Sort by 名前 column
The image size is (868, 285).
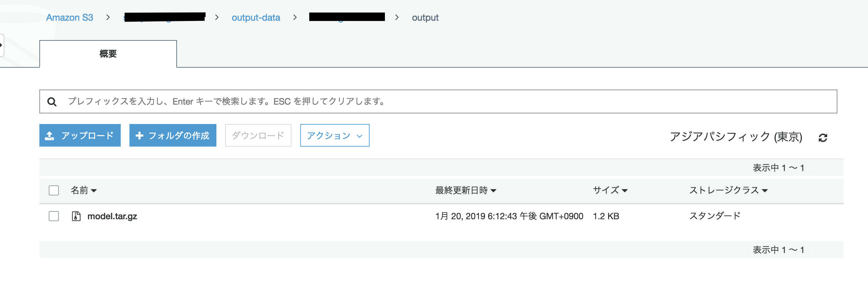83,190
